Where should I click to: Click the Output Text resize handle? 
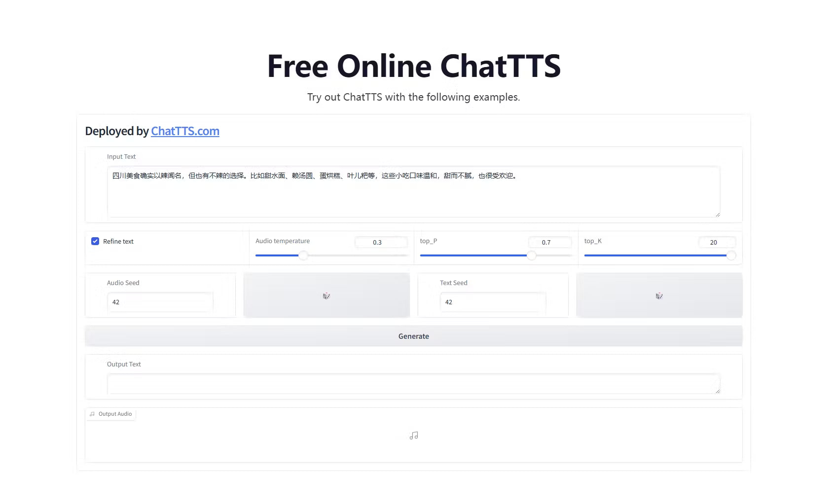tap(718, 391)
